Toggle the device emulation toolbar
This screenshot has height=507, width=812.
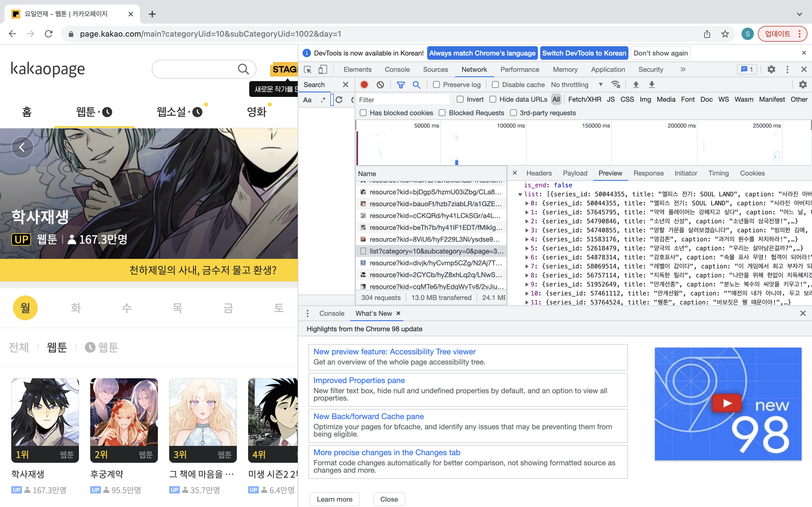pos(323,69)
